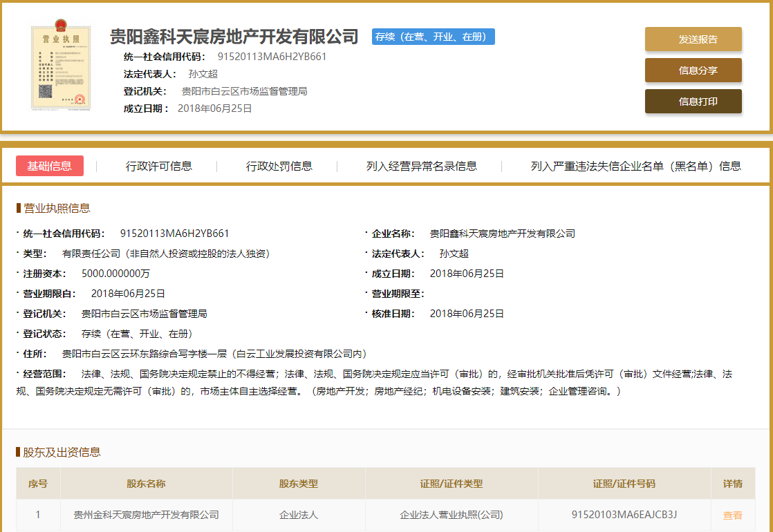The height and width of the screenshot is (532, 773).
Task: Click the 发送报告 button
Action: [x=693, y=39]
